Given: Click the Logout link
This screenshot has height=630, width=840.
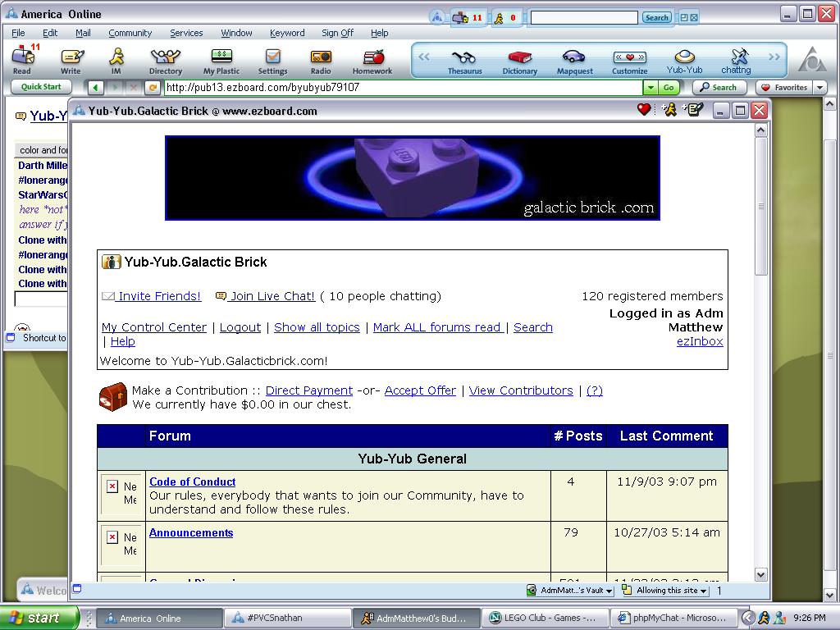Looking at the screenshot, I should click(240, 327).
